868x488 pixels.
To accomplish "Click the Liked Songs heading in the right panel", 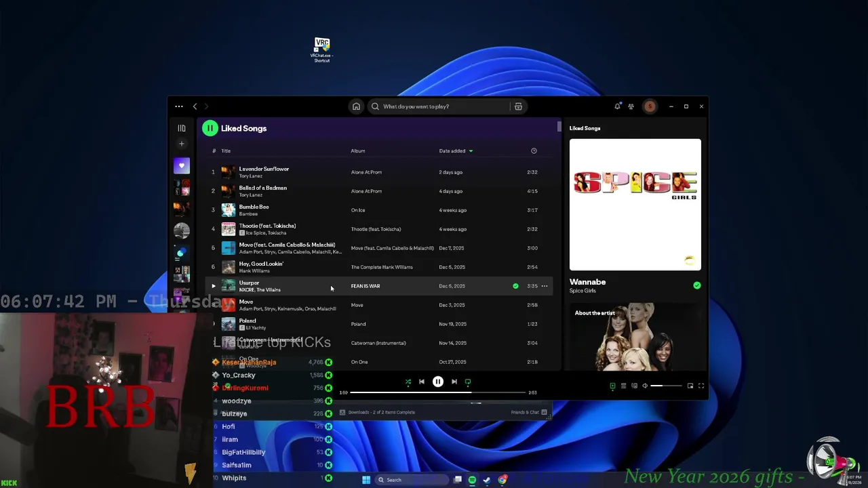I will (x=585, y=128).
